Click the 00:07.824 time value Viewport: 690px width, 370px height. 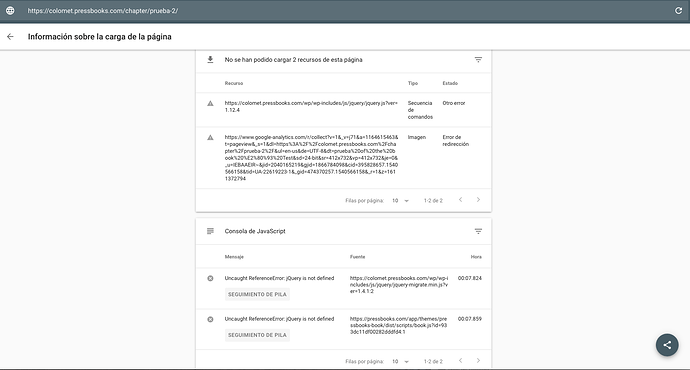pyautogui.click(x=470, y=278)
